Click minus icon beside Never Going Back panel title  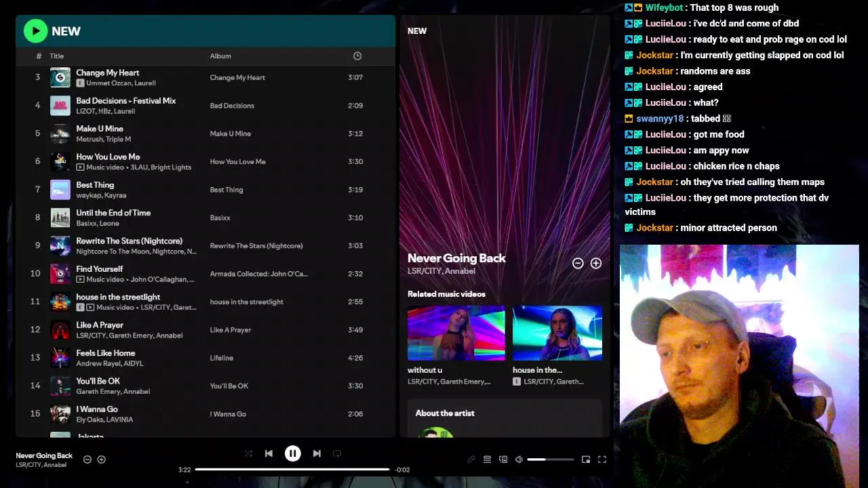(578, 263)
